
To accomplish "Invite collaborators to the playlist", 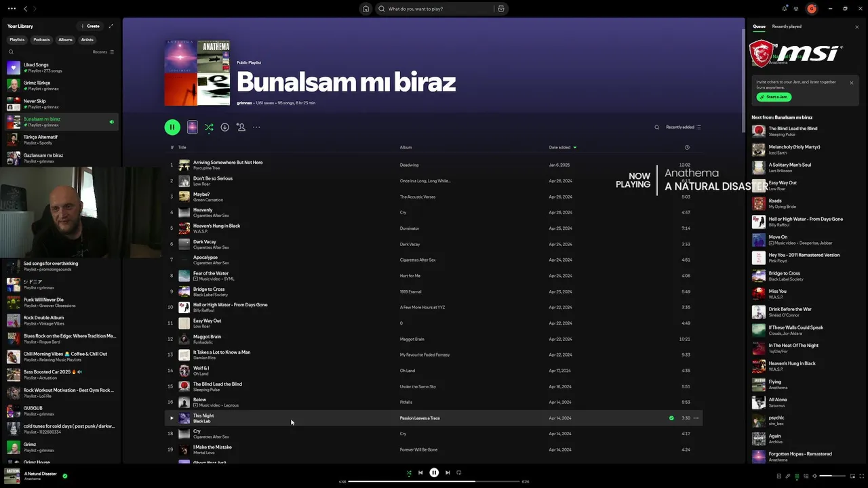I will [x=241, y=127].
